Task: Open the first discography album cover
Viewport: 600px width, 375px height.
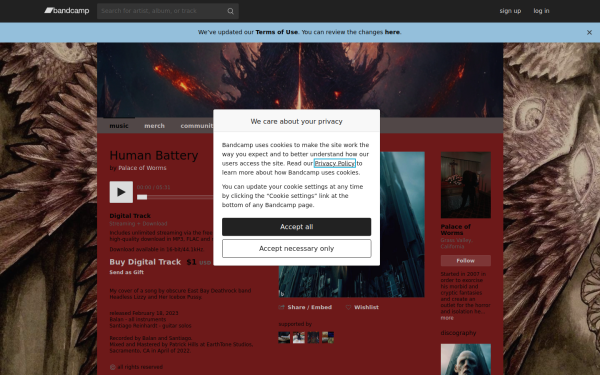Action: click(466, 359)
